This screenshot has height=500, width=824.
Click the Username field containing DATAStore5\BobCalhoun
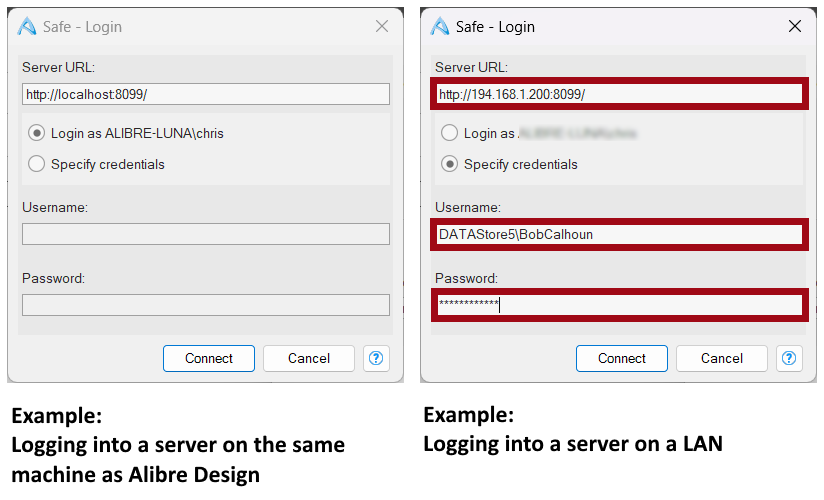click(x=619, y=234)
